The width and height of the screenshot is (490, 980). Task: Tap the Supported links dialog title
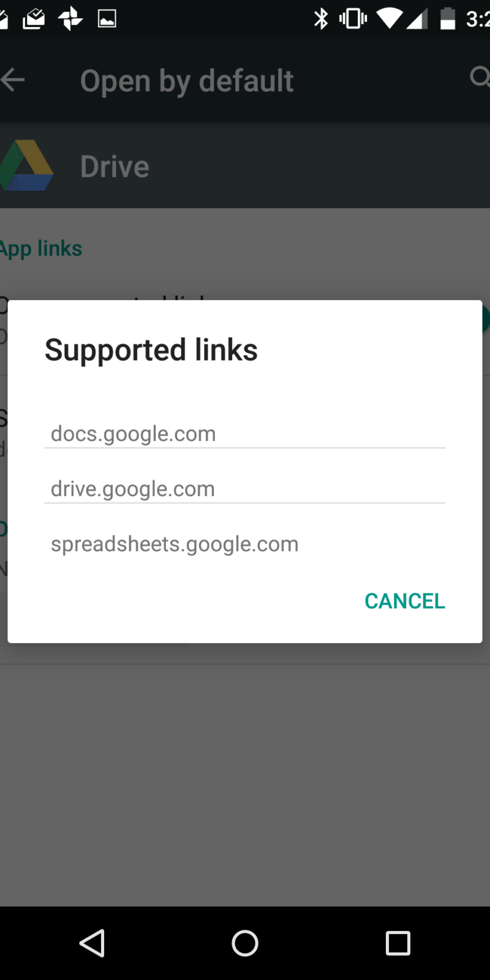(x=151, y=350)
